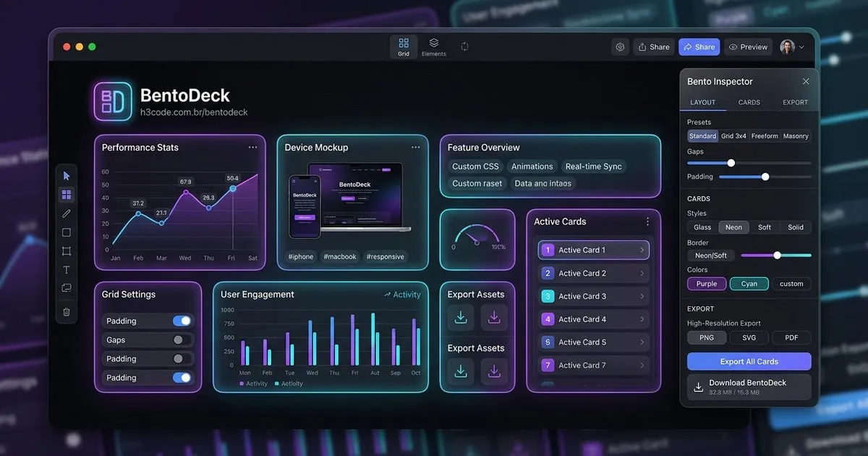This screenshot has width=868, height=456.
Task: Click the #macbook tag
Action: [x=340, y=256]
